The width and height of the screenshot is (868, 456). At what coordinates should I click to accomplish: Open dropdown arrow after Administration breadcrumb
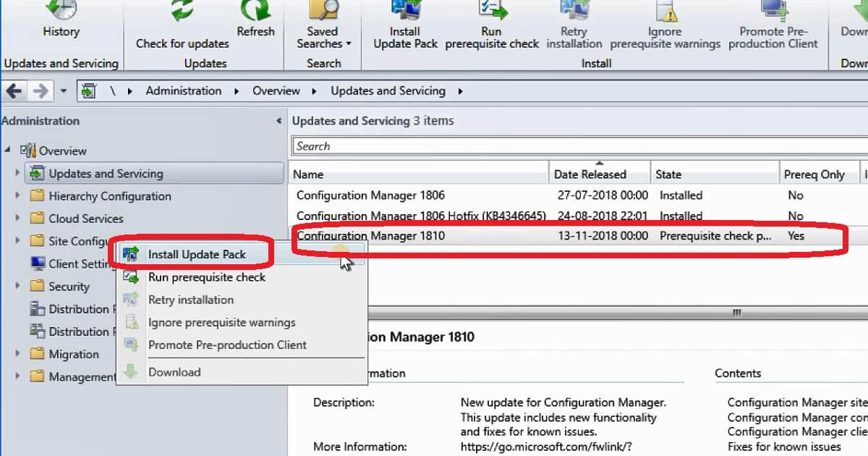236,91
